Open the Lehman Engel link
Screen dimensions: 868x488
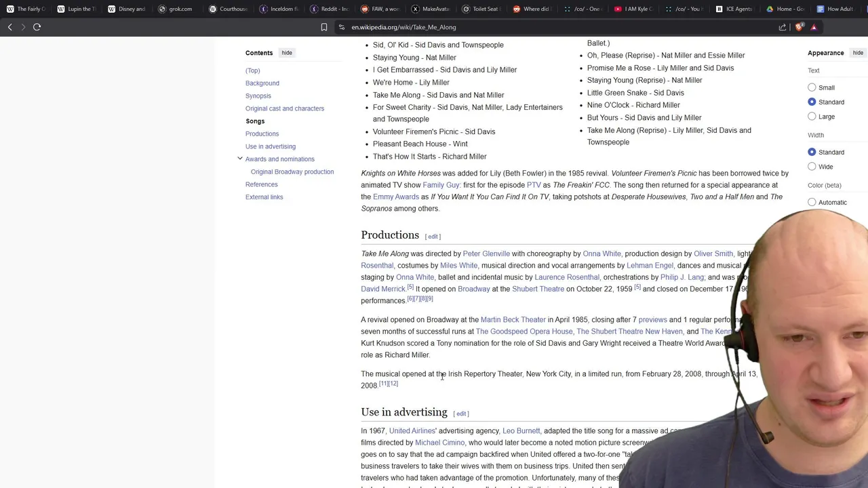(650, 266)
